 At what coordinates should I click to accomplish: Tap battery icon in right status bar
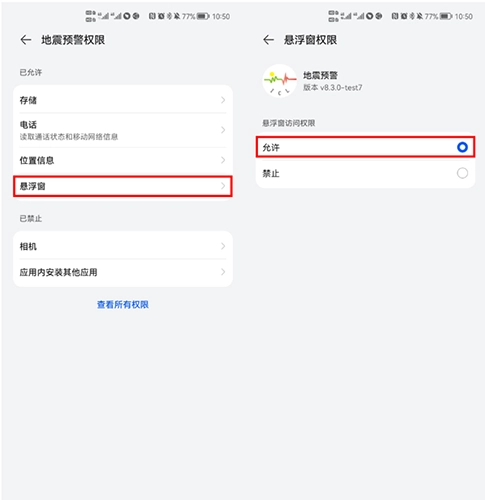[x=446, y=16]
